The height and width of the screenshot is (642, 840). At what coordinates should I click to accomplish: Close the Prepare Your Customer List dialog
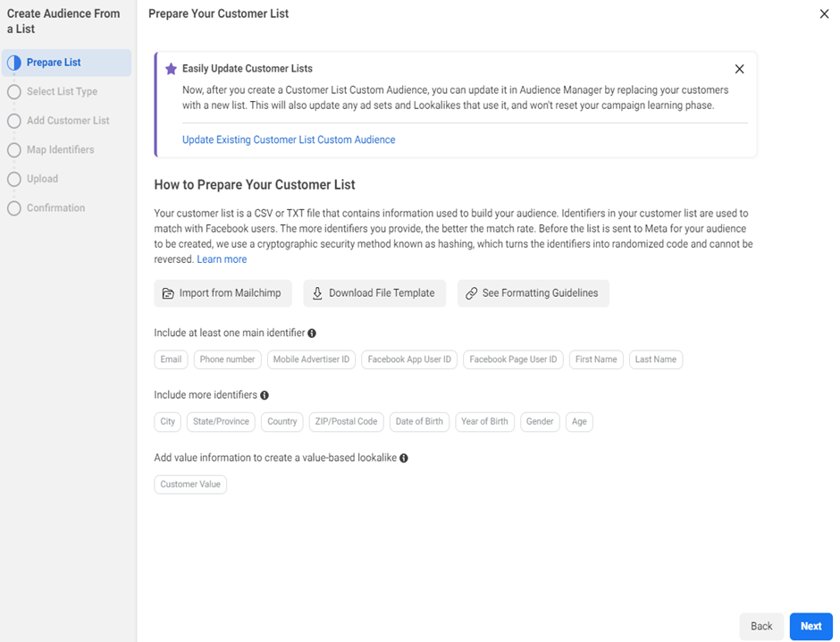point(824,14)
